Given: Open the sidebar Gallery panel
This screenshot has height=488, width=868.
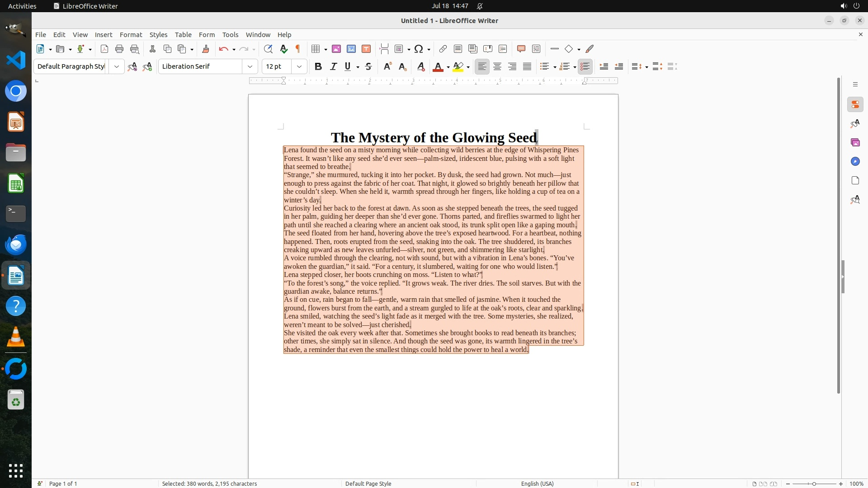Looking at the screenshot, I should click(x=855, y=142).
